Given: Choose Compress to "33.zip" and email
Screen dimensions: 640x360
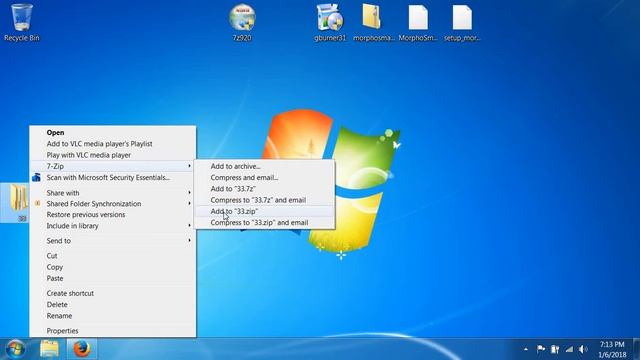Looking at the screenshot, I should click(x=264, y=222).
